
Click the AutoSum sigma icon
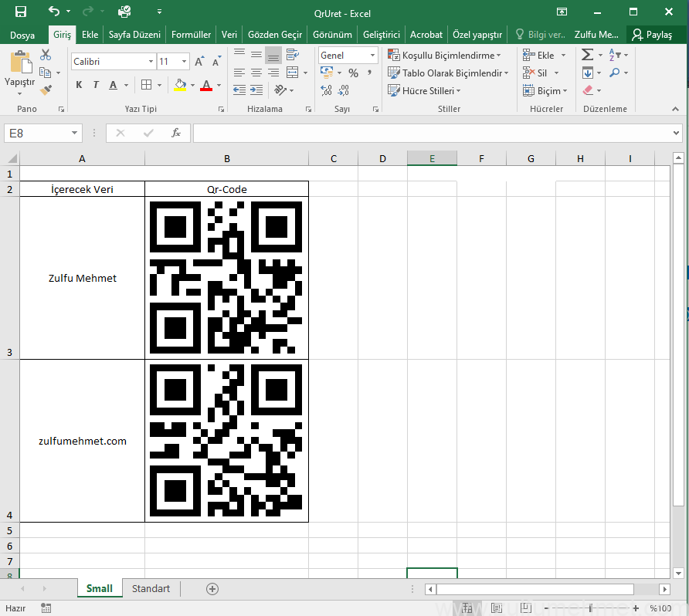click(587, 55)
